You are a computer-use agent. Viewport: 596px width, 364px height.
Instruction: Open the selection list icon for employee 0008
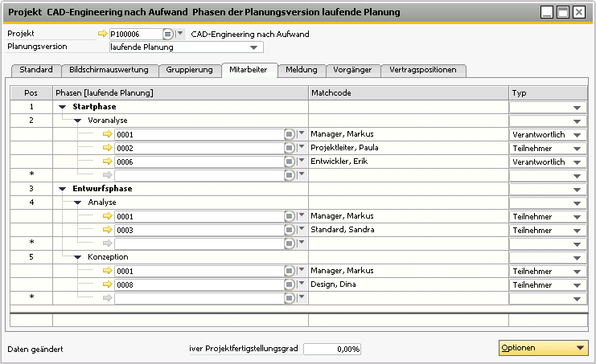pyautogui.click(x=290, y=284)
